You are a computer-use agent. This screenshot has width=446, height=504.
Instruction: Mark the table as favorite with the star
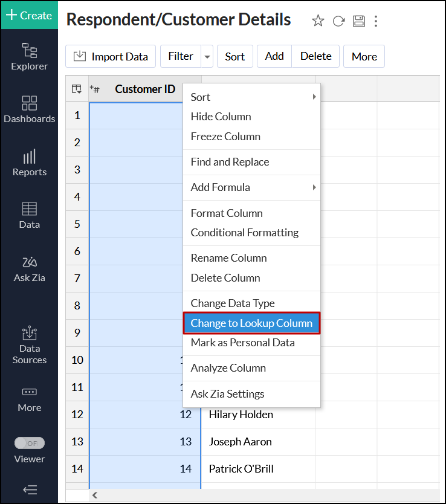coord(318,21)
